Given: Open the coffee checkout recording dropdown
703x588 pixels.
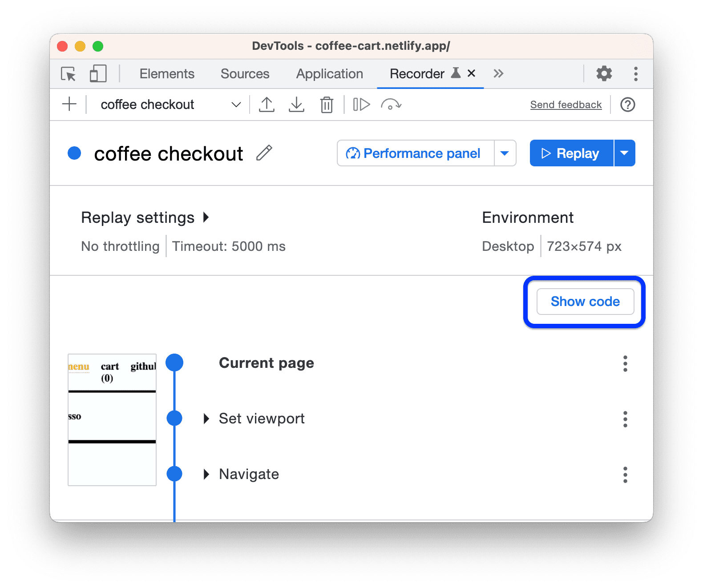Looking at the screenshot, I should pos(236,105).
